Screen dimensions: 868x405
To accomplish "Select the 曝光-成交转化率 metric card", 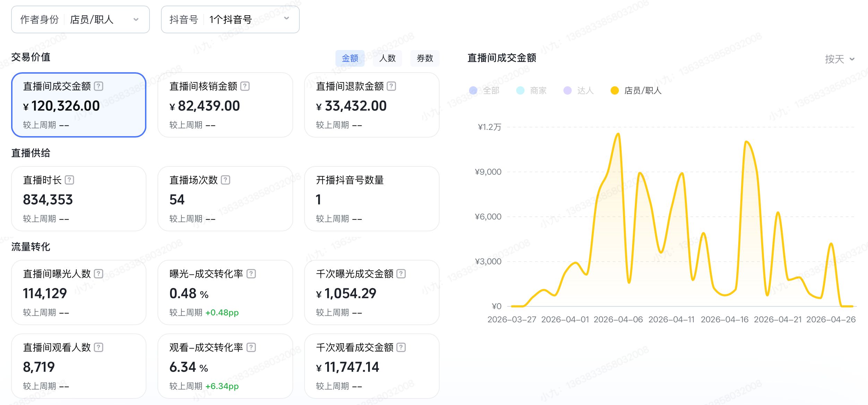I will (x=225, y=292).
